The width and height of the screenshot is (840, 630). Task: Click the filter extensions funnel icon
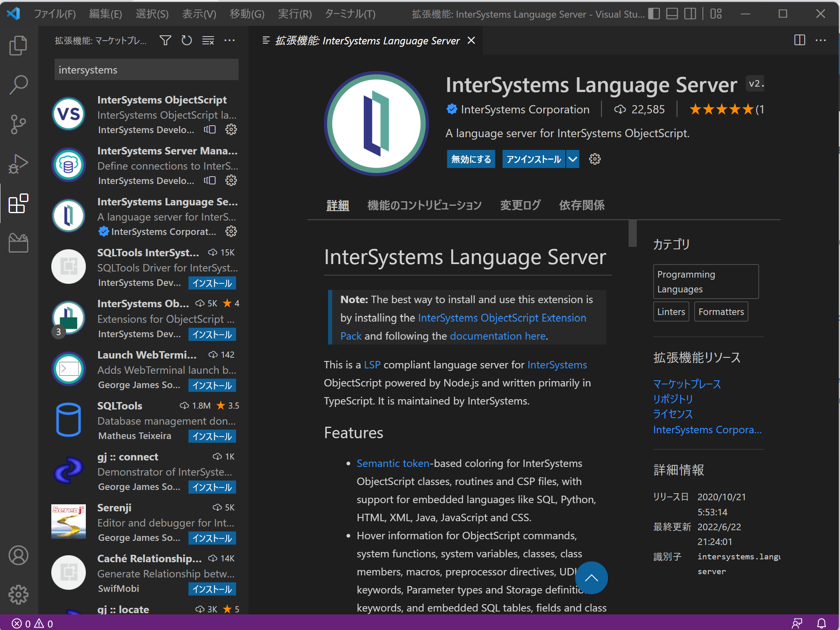(x=165, y=40)
